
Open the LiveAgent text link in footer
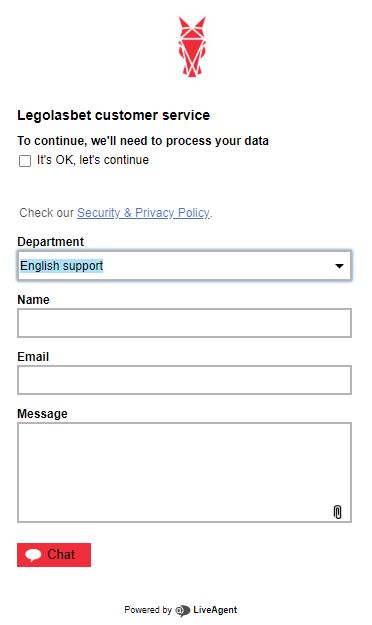[x=215, y=610]
